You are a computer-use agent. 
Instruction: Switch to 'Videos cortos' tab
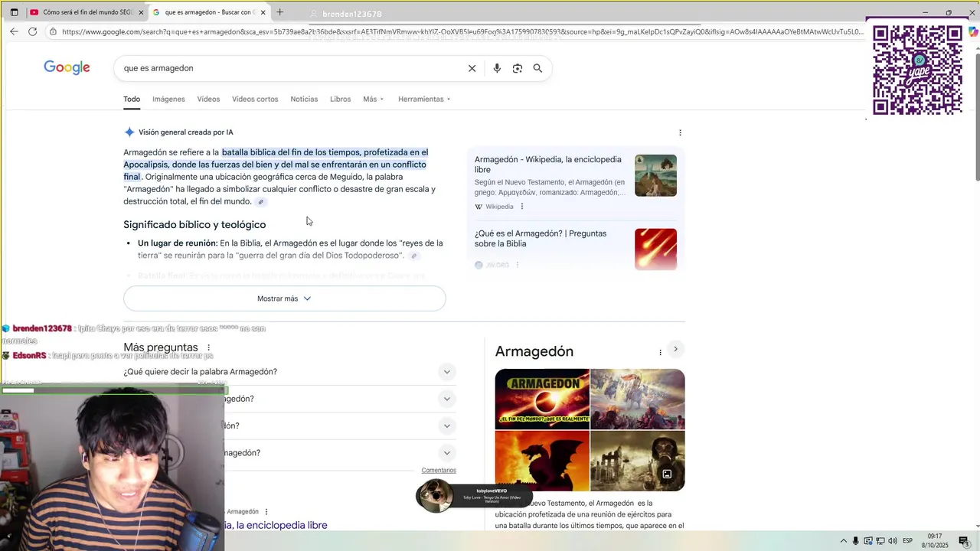click(255, 99)
